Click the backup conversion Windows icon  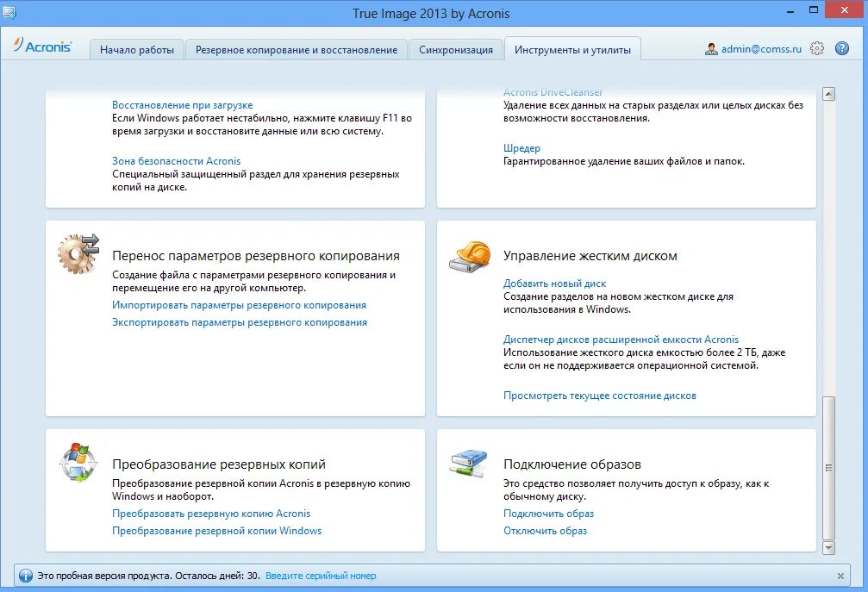78,462
